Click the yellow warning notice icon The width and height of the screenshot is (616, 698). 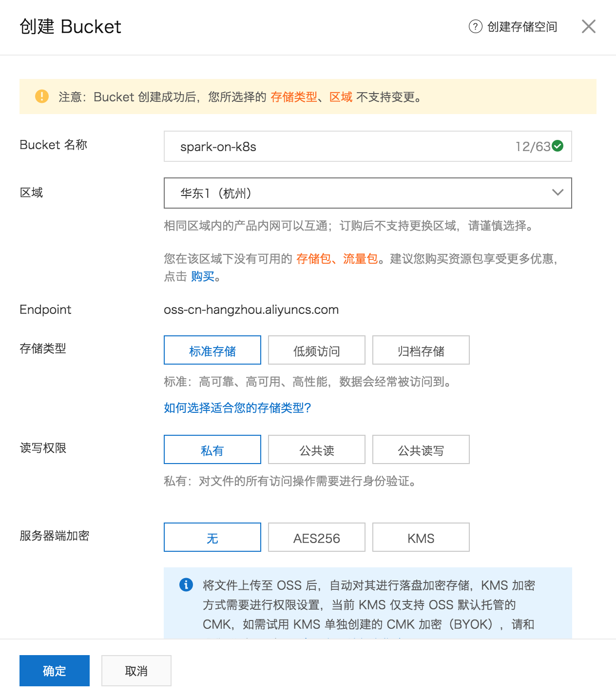coord(42,97)
